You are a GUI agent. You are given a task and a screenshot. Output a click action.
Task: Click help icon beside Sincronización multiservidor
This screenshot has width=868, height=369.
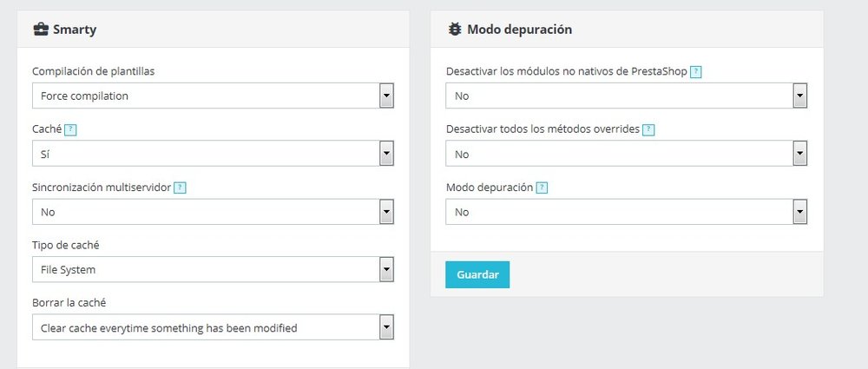(180, 188)
